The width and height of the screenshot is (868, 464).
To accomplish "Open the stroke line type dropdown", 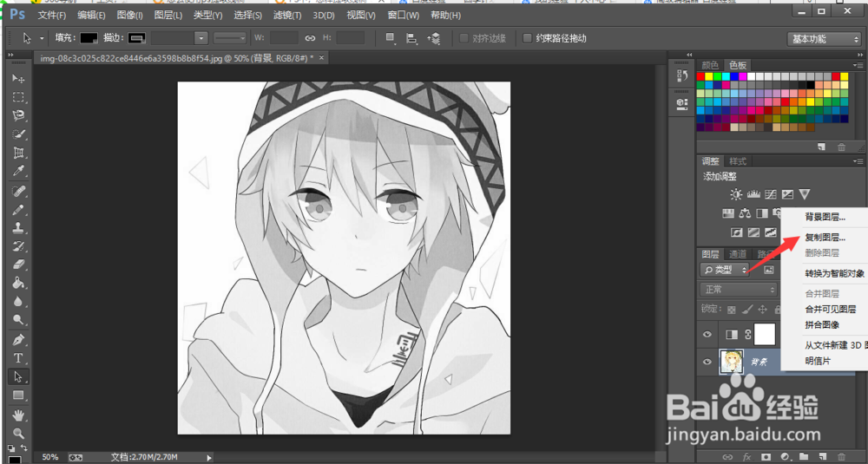I will (x=230, y=38).
